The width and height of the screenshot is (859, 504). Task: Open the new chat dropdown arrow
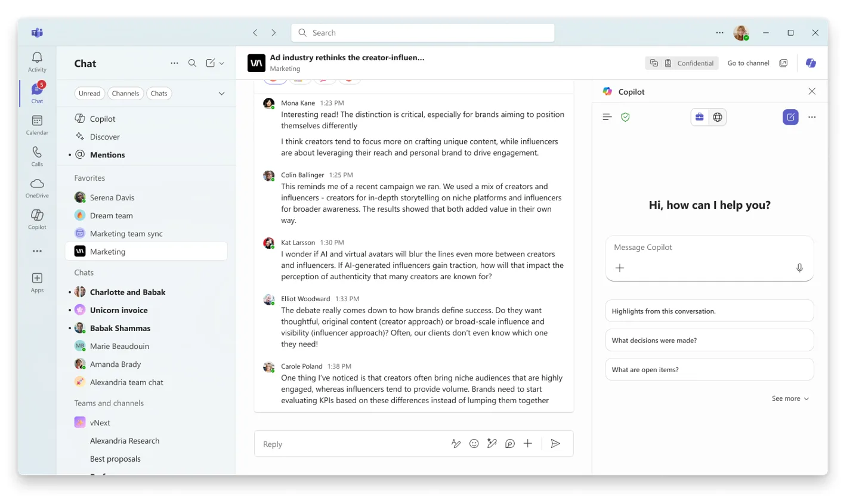coord(221,63)
